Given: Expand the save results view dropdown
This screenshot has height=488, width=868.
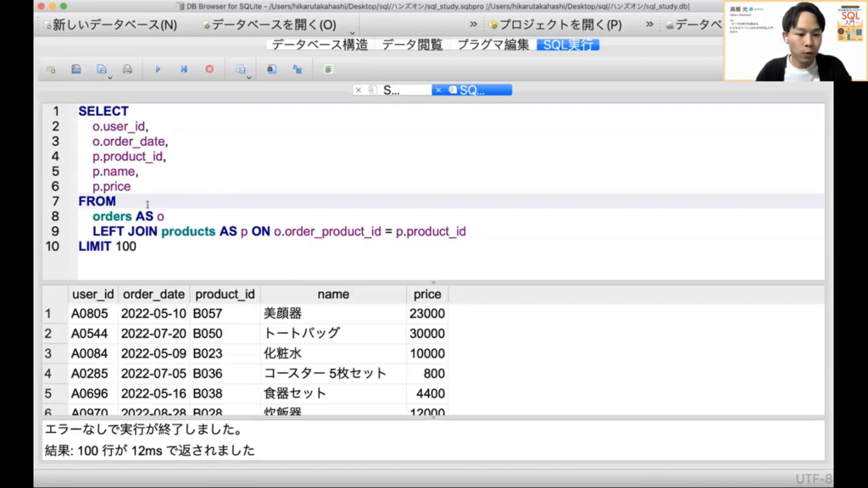Looking at the screenshot, I should (x=248, y=77).
